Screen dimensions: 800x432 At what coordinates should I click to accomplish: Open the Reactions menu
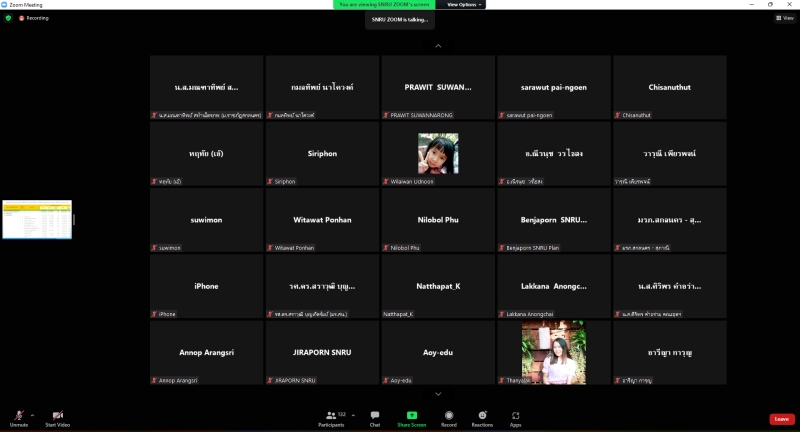point(482,417)
